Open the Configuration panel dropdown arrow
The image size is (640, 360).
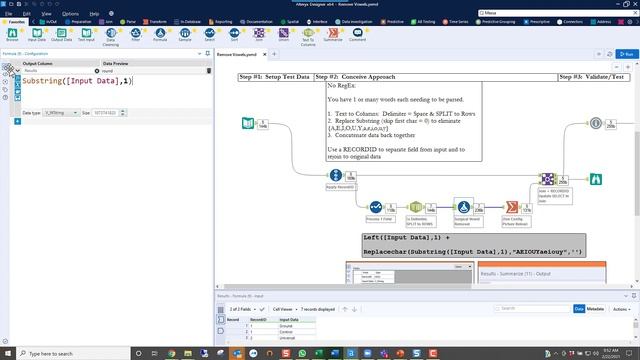199,53
